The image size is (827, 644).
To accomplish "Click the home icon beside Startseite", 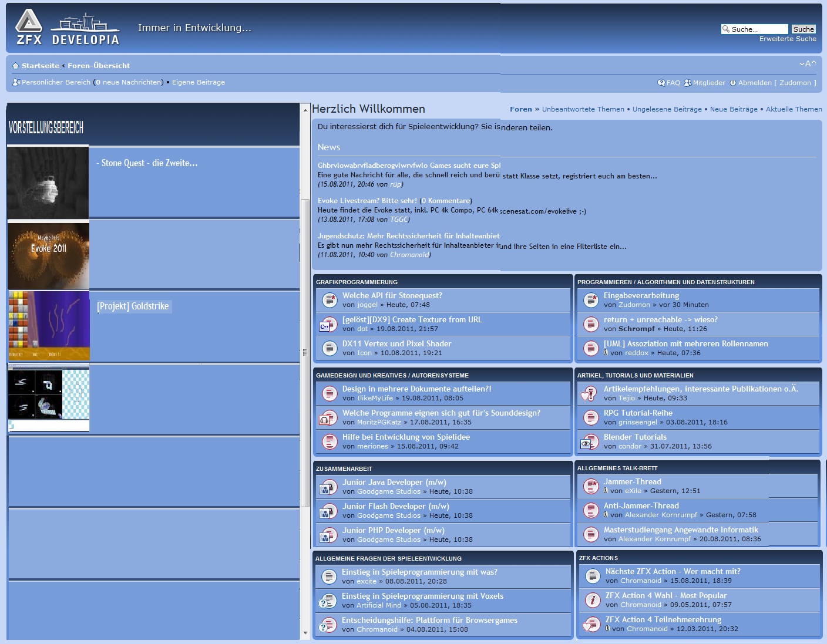I will point(16,66).
